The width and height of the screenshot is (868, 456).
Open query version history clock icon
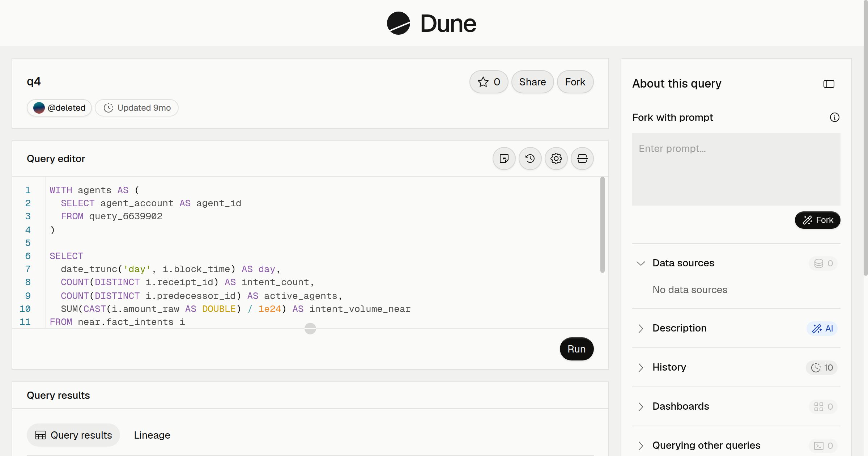pyautogui.click(x=530, y=159)
